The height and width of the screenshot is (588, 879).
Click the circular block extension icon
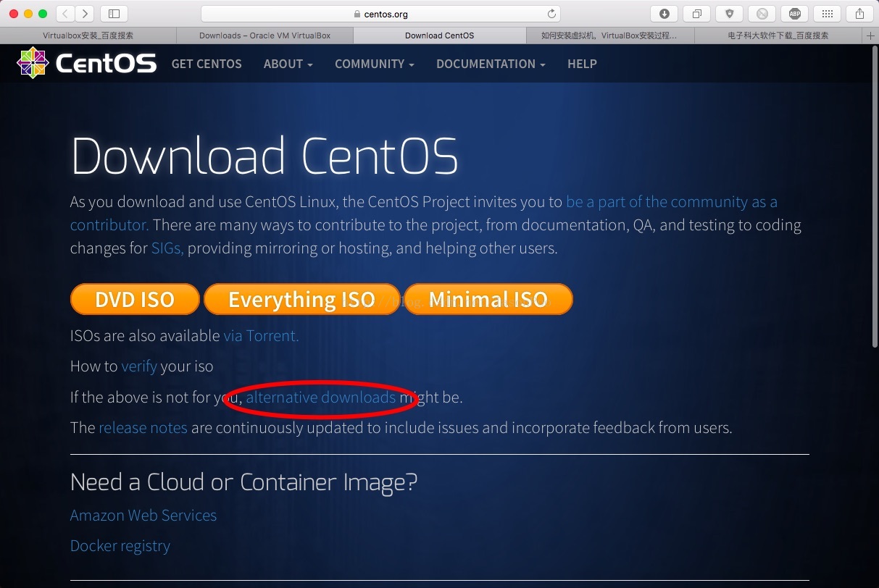(x=762, y=13)
